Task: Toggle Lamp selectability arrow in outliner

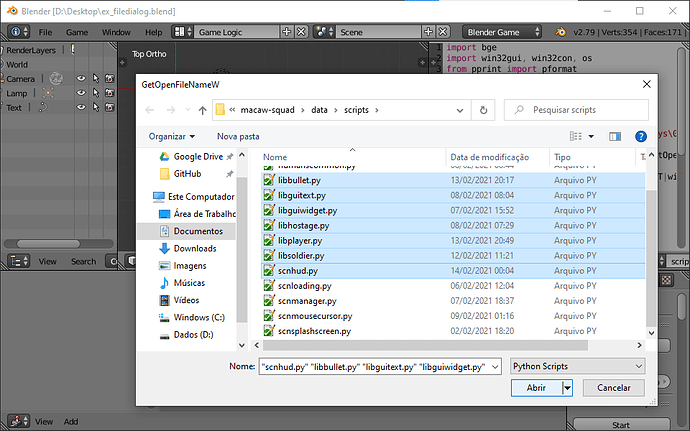Action: (95, 93)
